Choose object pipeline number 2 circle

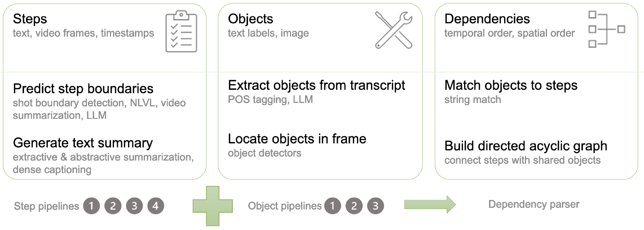354,206
